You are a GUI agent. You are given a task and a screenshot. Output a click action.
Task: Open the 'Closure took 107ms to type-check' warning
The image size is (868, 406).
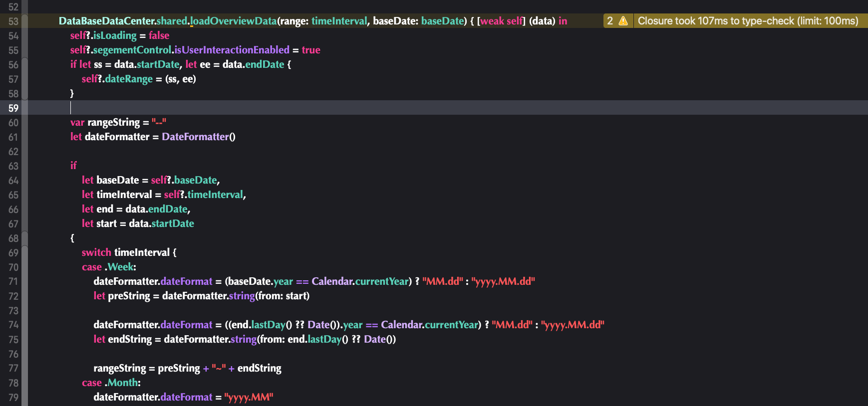tap(748, 21)
